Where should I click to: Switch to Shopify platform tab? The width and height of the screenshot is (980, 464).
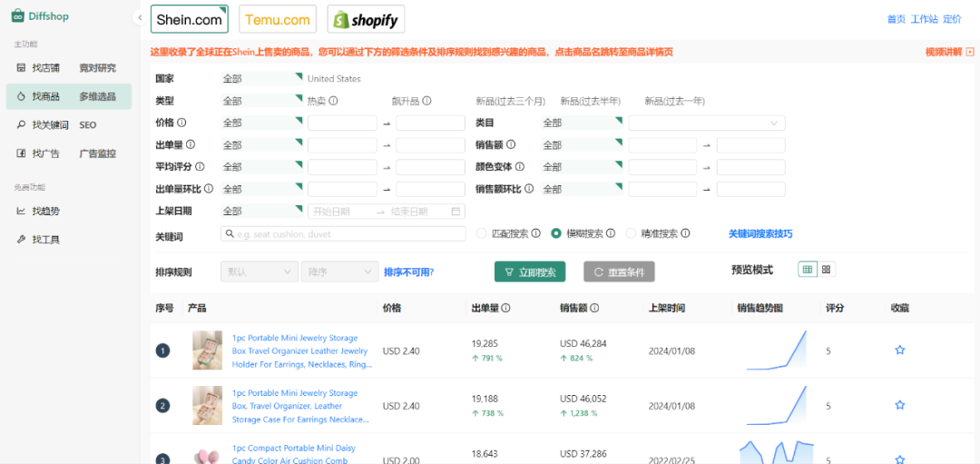(366, 19)
